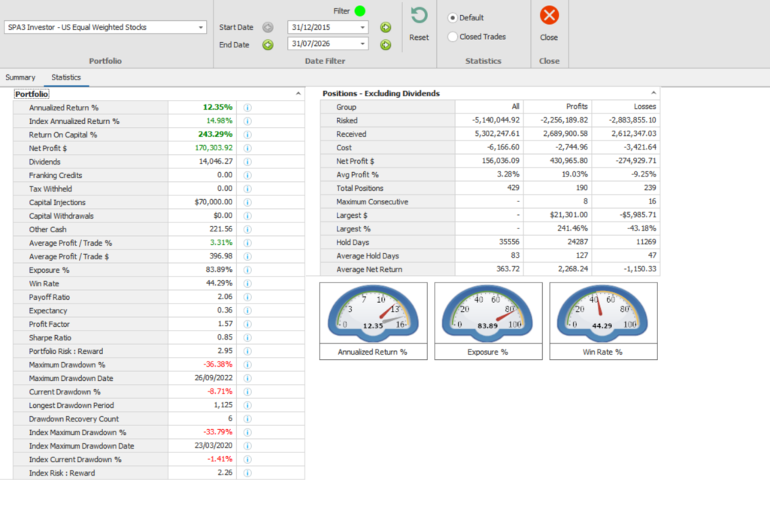Open info icon for Sharpe Ratio
This screenshot has width=770, height=532.
(247, 337)
